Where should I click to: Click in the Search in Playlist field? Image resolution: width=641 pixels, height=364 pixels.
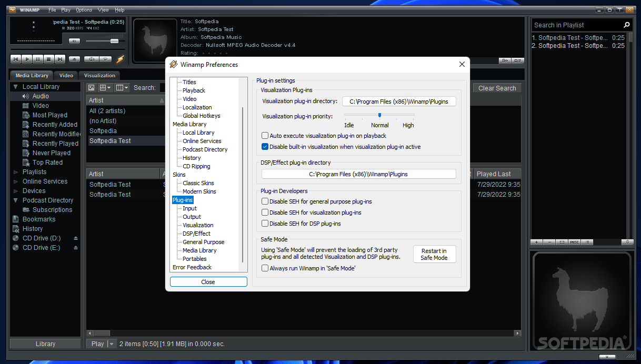[576, 25]
